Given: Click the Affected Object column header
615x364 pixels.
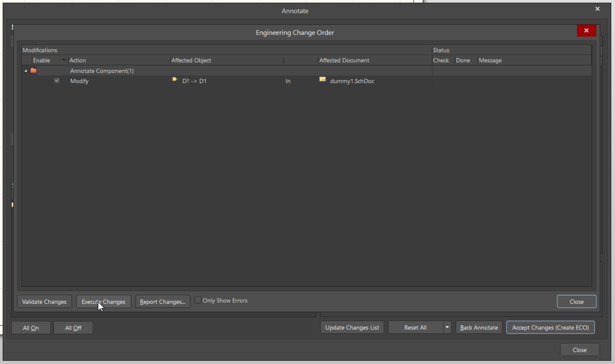Looking at the screenshot, I should [191, 60].
